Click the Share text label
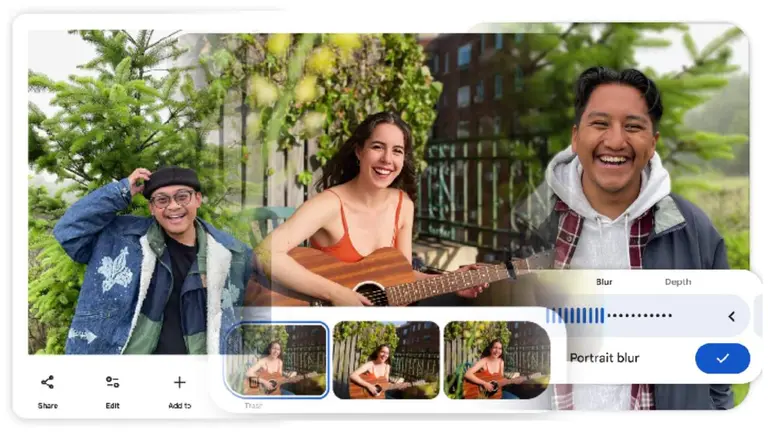 point(48,406)
